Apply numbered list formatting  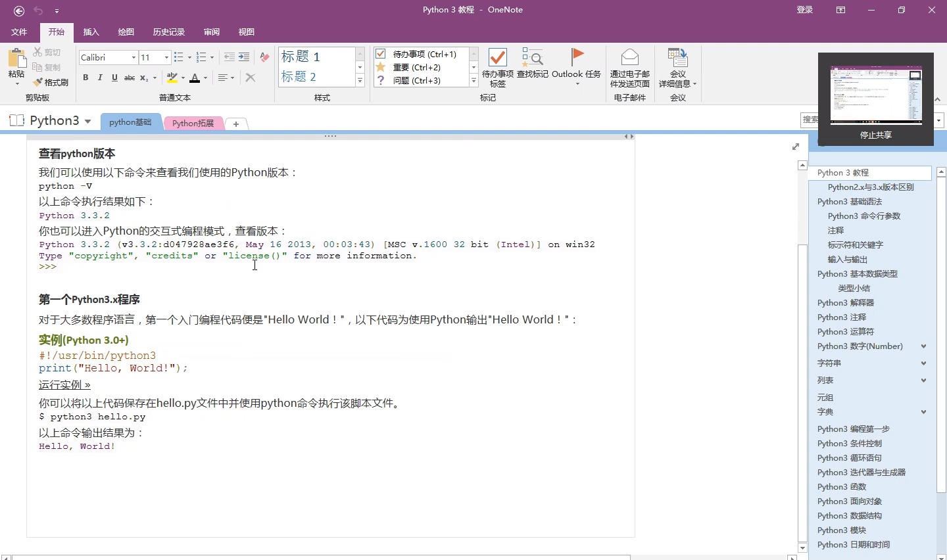[x=202, y=58]
